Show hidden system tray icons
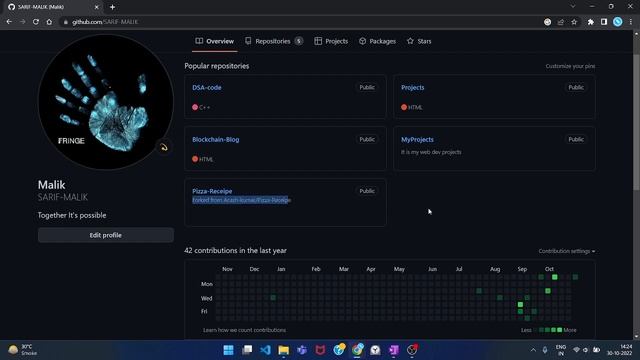The image size is (640, 360). coord(533,350)
